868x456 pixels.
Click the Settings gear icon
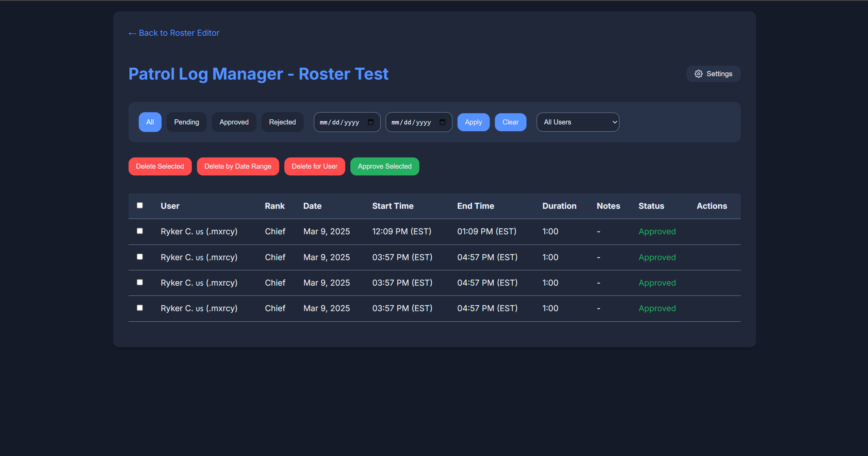pyautogui.click(x=699, y=74)
